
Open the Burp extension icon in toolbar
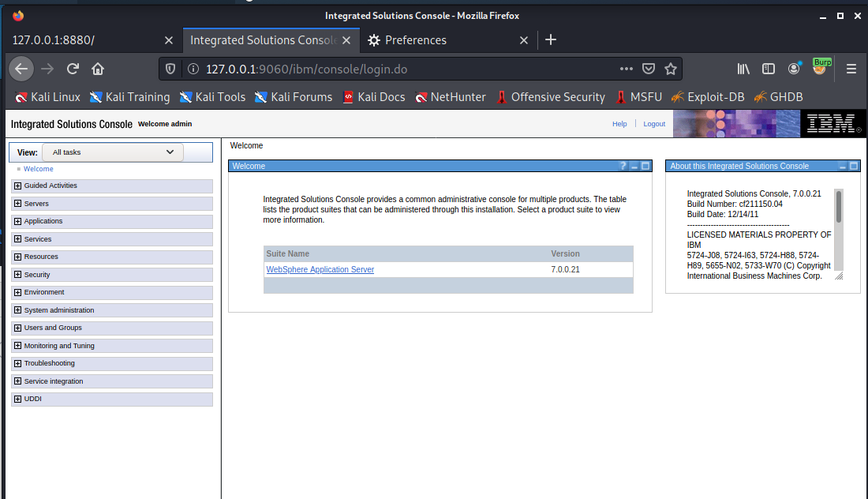pos(819,68)
